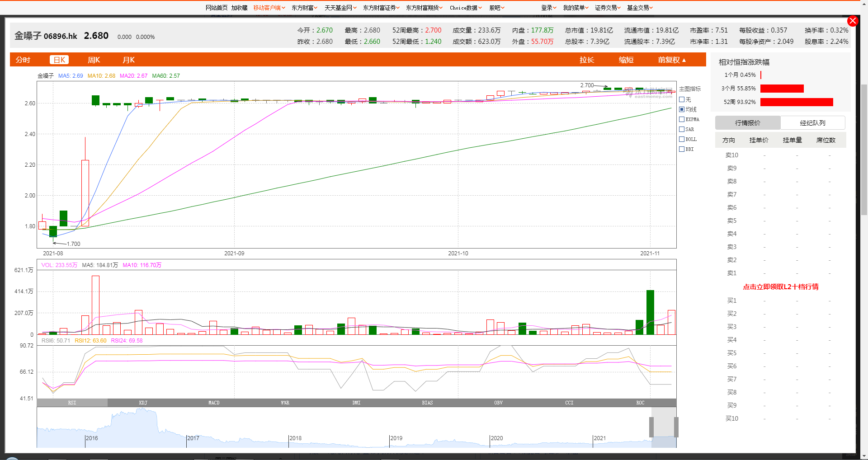Open the 东方财富期货 dropdown
The height and width of the screenshot is (460, 868).
pyautogui.click(x=424, y=8)
